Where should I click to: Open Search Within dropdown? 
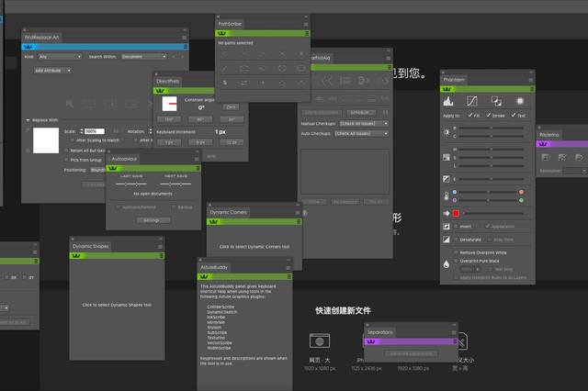(x=144, y=57)
